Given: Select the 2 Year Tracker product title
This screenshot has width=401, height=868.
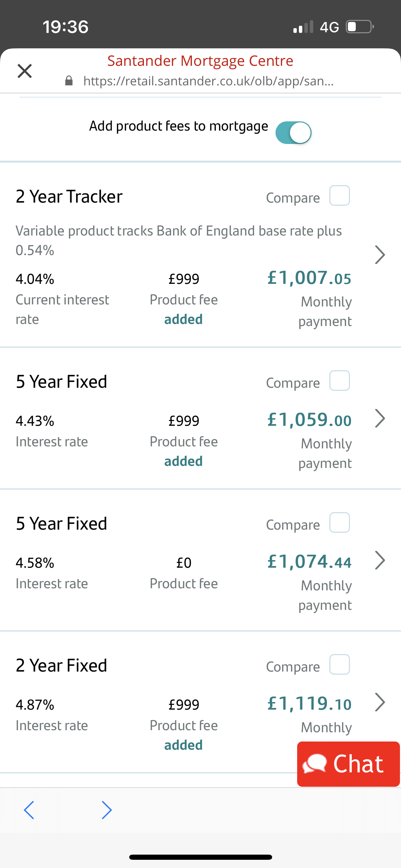Looking at the screenshot, I should [x=69, y=196].
